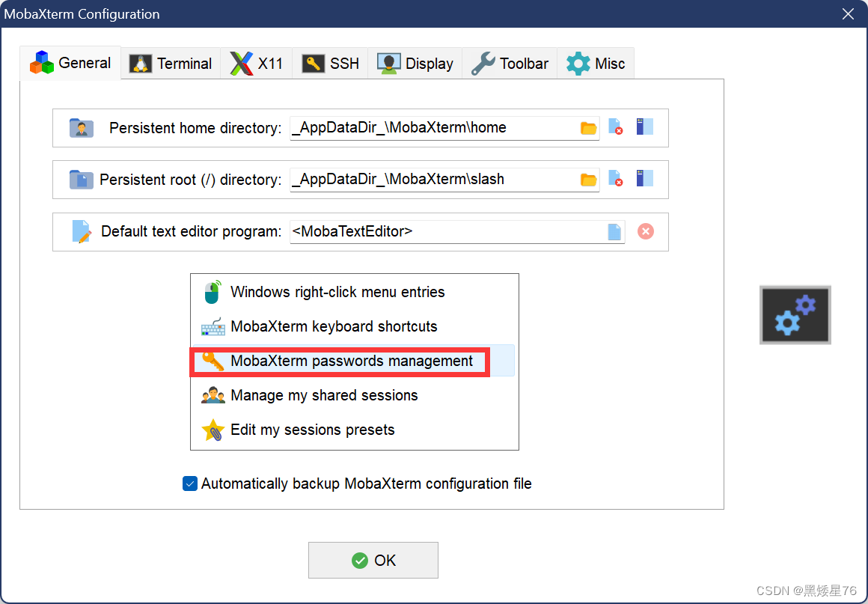
Task: Browse folder for persistent root directory
Action: [588, 180]
